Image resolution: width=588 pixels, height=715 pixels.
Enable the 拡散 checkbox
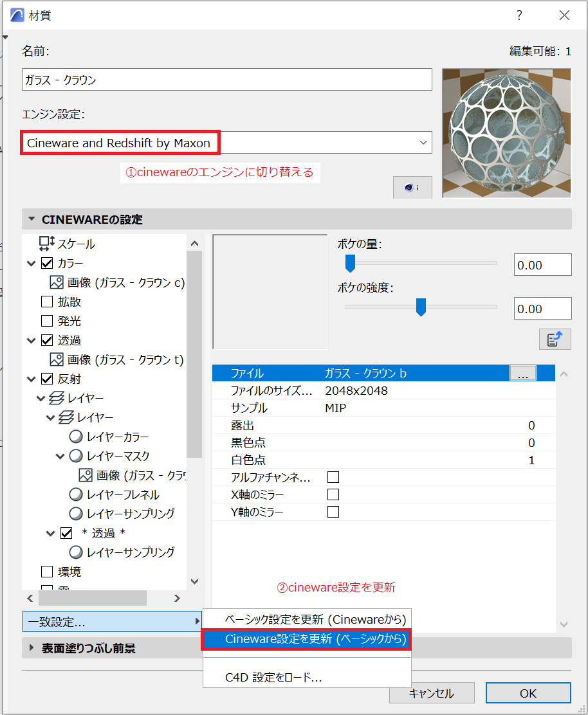(x=47, y=302)
